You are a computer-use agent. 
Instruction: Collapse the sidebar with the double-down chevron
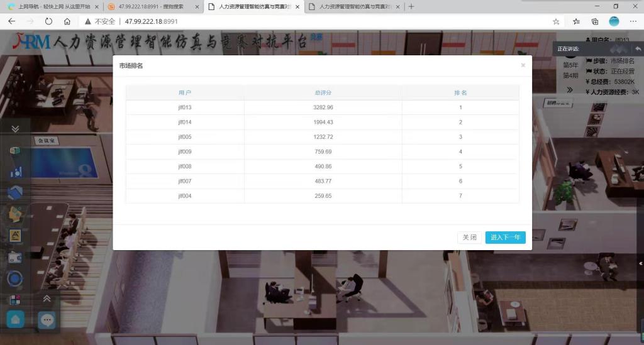[x=16, y=128]
